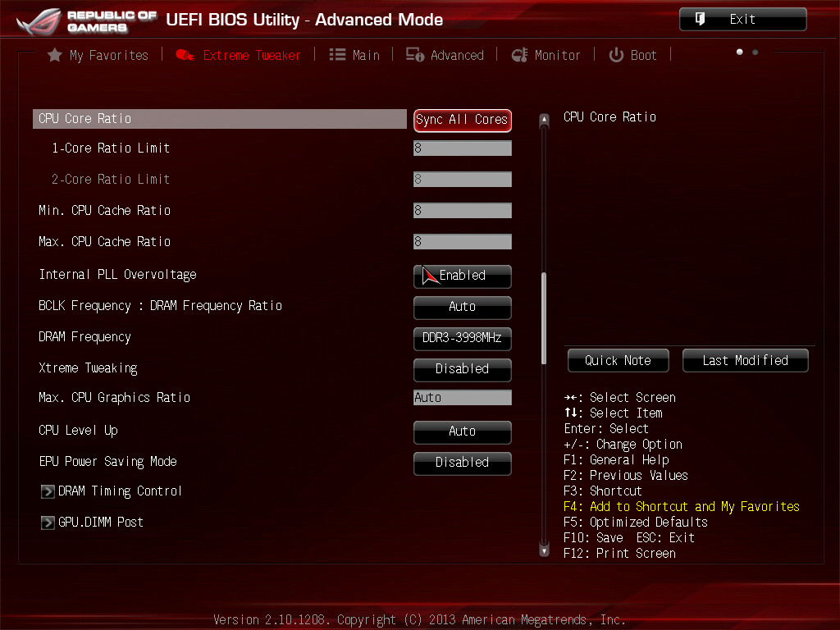Click the Main tab list icon

click(x=337, y=55)
